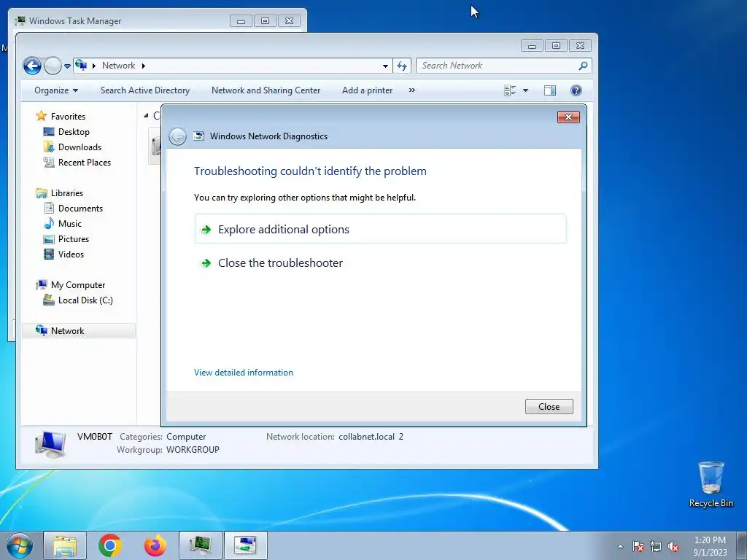Open Windows Explorer from taskbar
This screenshot has width=747, height=560.
(x=65, y=545)
